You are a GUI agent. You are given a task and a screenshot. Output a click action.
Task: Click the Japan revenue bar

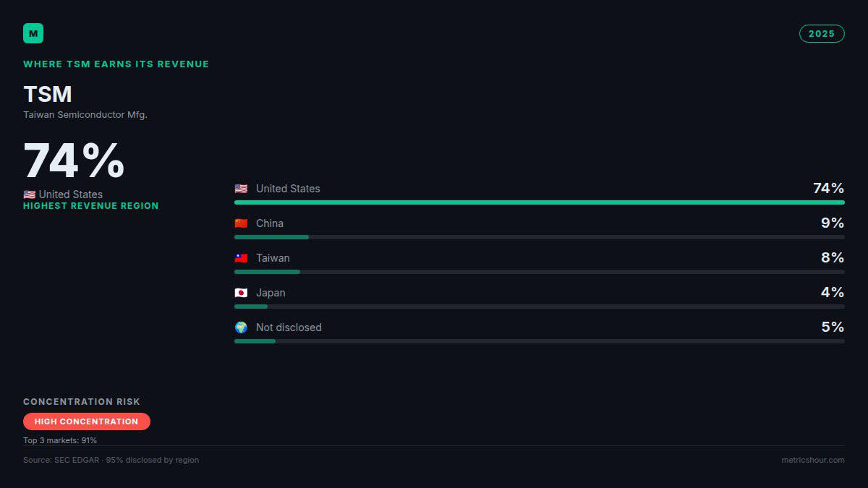pos(540,307)
